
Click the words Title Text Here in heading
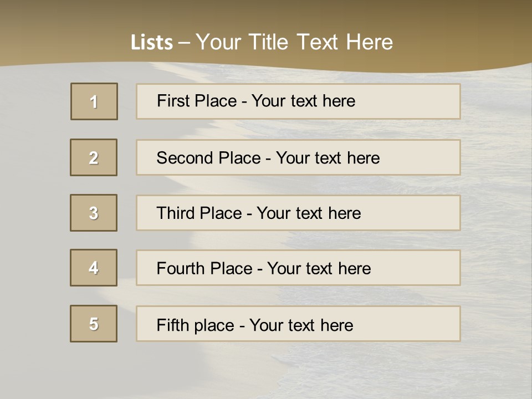pyautogui.click(x=321, y=42)
